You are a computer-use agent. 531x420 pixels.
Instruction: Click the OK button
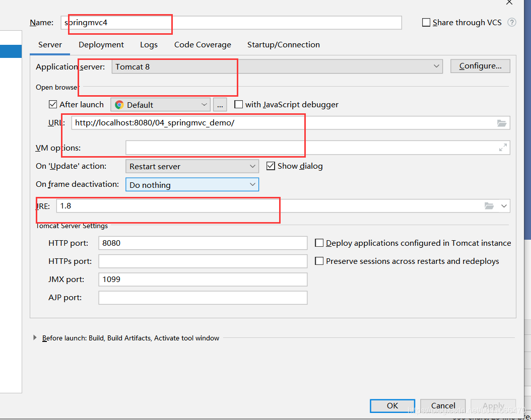point(392,406)
